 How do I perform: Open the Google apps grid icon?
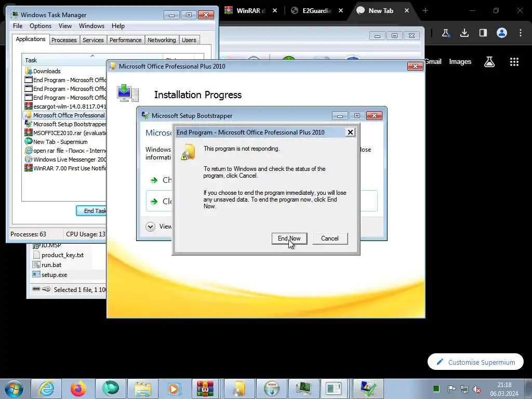click(x=514, y=61)
